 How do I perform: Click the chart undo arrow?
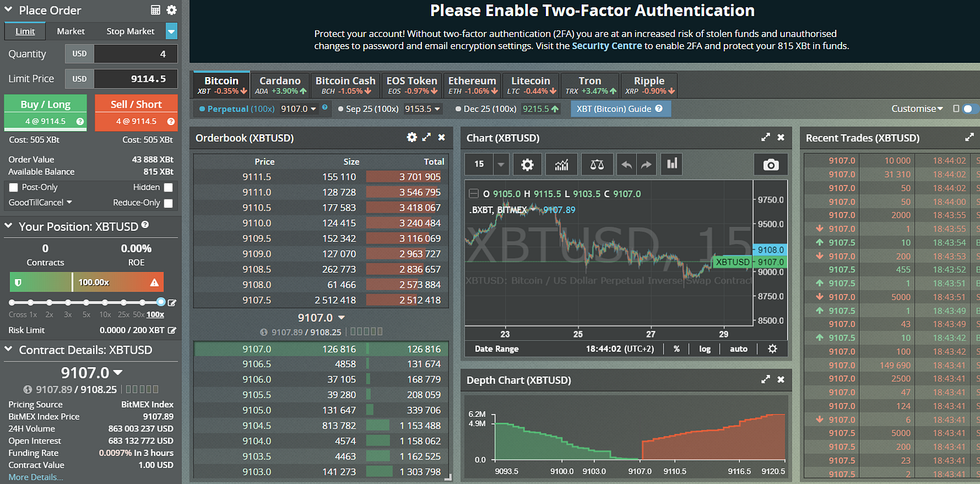[626, 165]
